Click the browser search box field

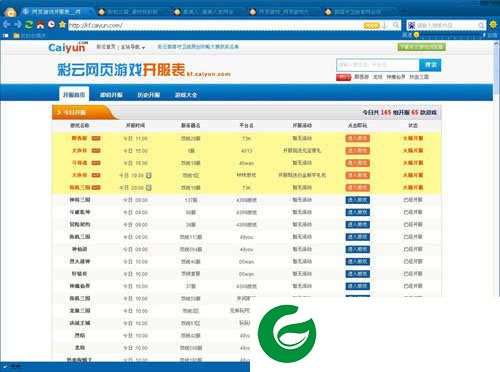pyautogui.click(x=447, y=25)
